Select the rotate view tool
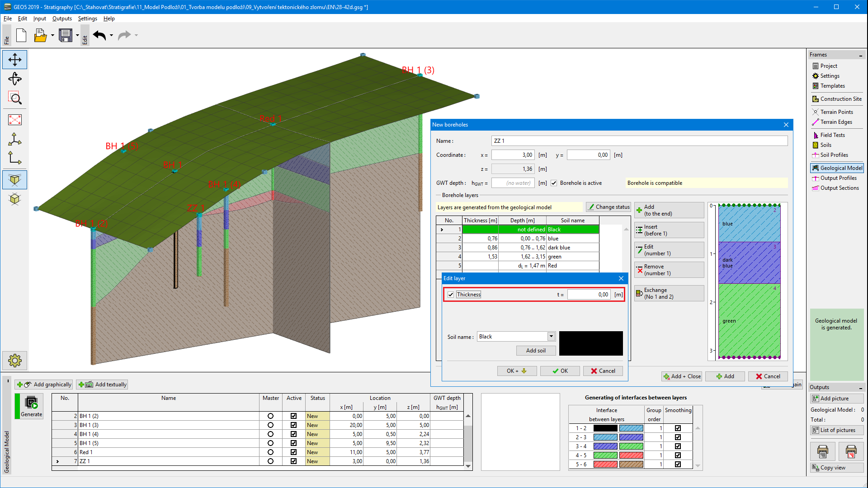Screen dimensions: 868x488 [x=15, y=79]
